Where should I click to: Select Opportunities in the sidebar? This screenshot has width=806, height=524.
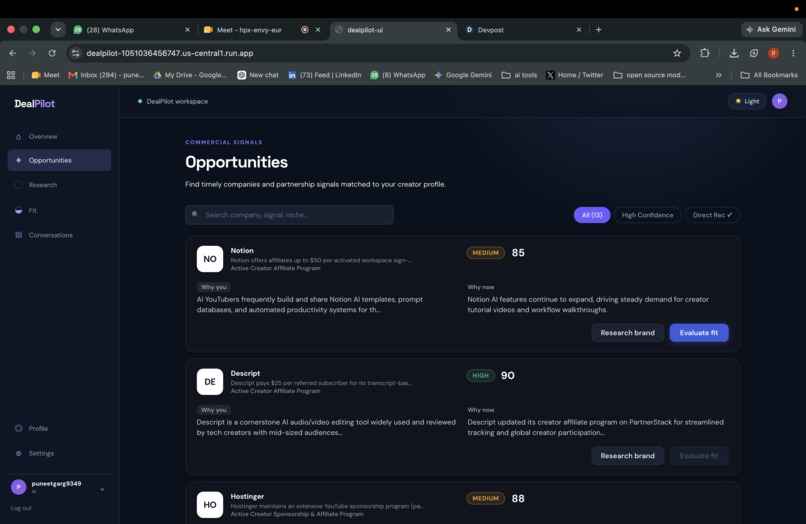click(x=59, y=160)
